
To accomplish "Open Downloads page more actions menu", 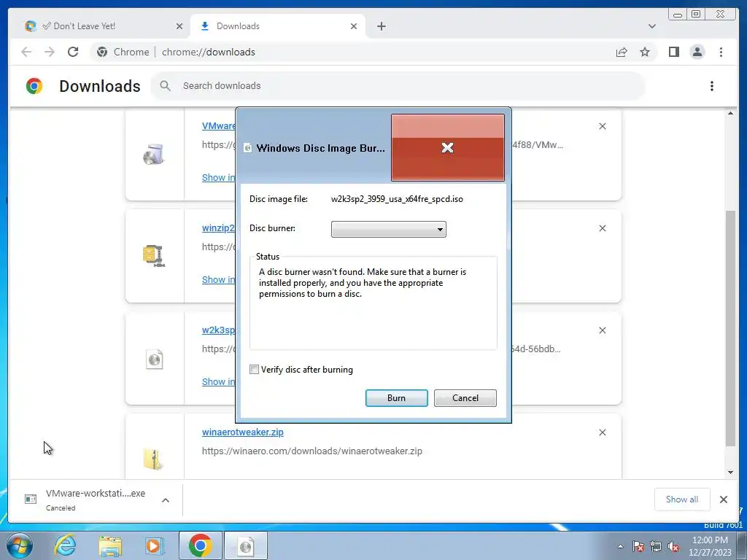I will pos(712,86).
